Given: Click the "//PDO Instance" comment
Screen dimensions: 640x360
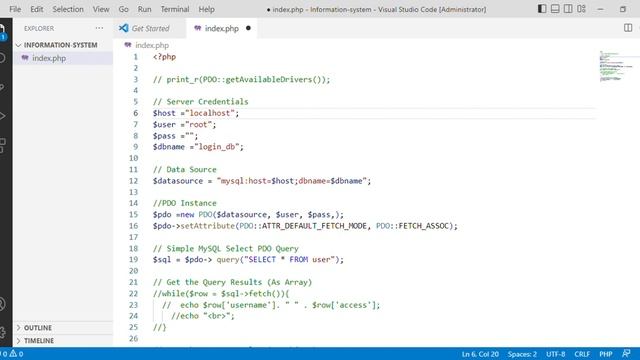Looking at the screenshot, I should [x=184, y=203].
